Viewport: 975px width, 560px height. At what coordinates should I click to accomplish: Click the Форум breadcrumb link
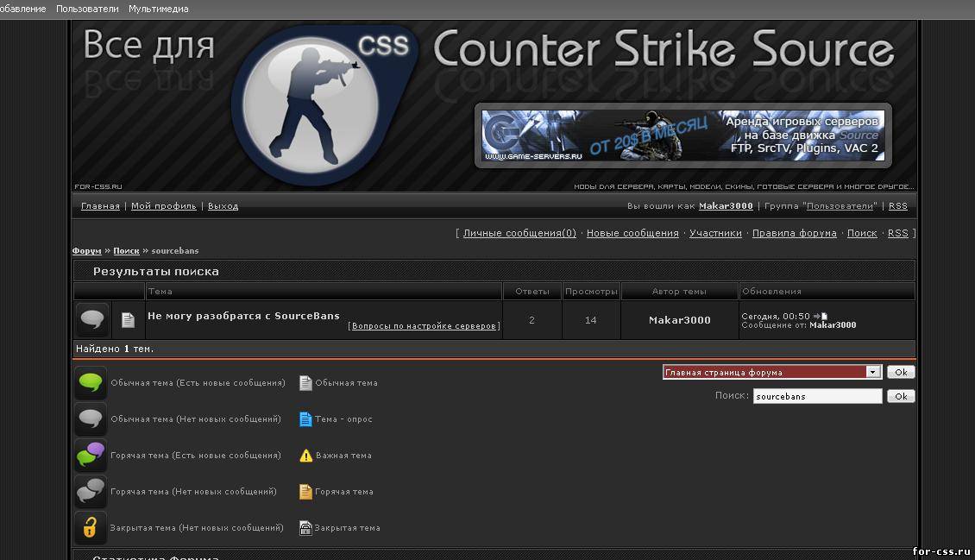pyautogui.click(x=86, y=250)
